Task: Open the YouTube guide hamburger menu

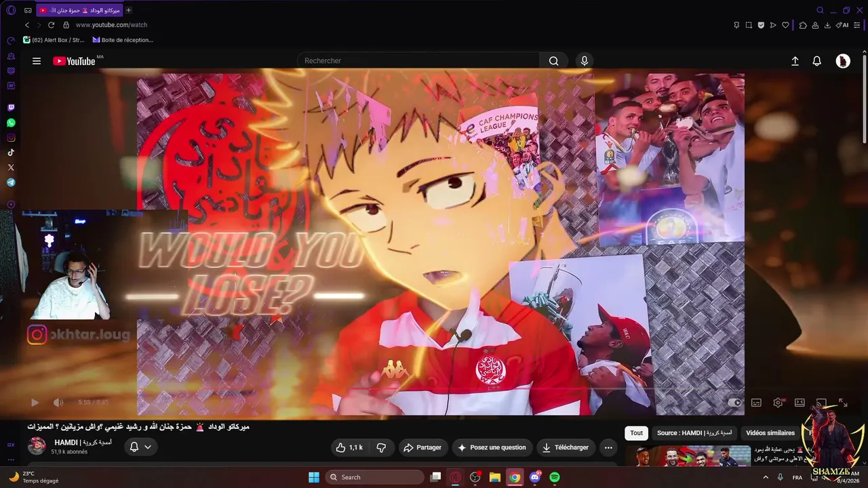Action: 37,61
